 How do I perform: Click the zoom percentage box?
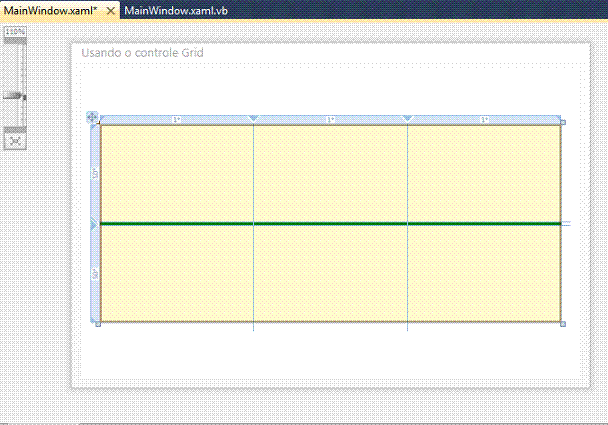[x=15, y=32]
